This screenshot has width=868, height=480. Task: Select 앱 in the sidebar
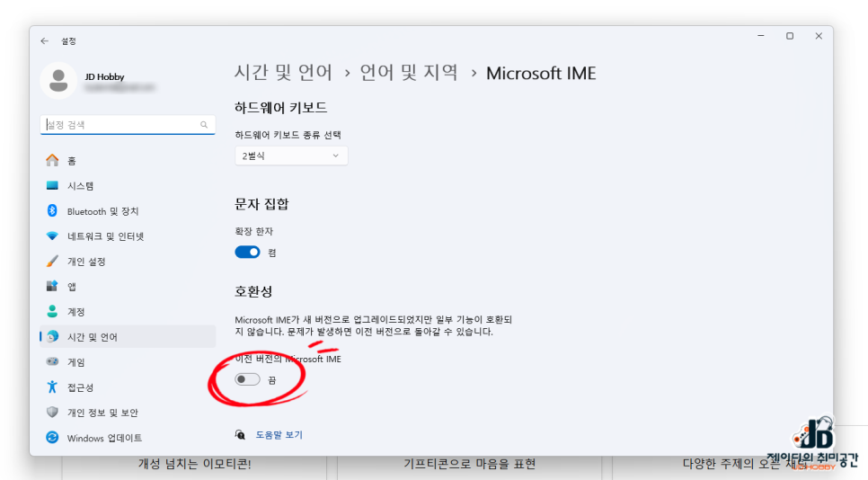coord(128,287)
